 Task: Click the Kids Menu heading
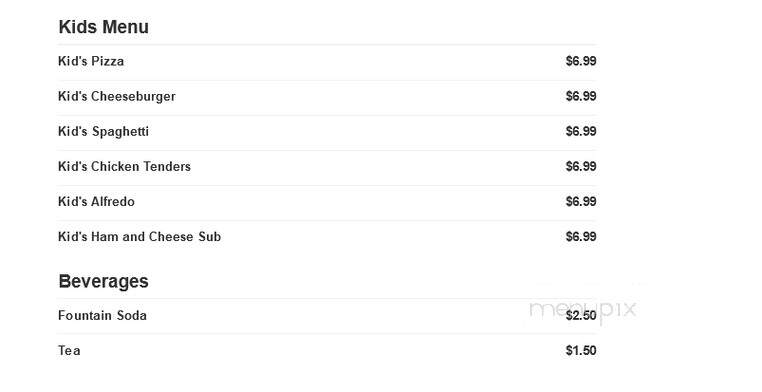pyautogui.click(x=104, y=27)
